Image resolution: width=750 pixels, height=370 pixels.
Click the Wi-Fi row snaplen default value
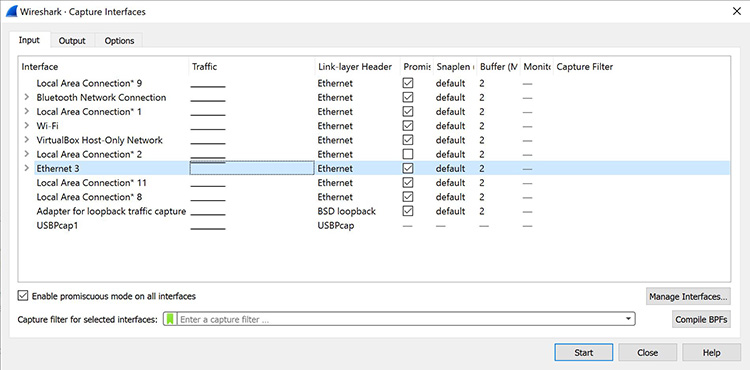click(450, 126)
